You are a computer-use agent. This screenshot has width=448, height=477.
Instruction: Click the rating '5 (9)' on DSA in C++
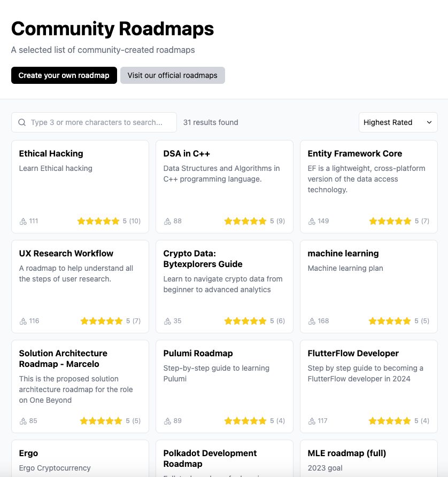click(x=277, y=221)
